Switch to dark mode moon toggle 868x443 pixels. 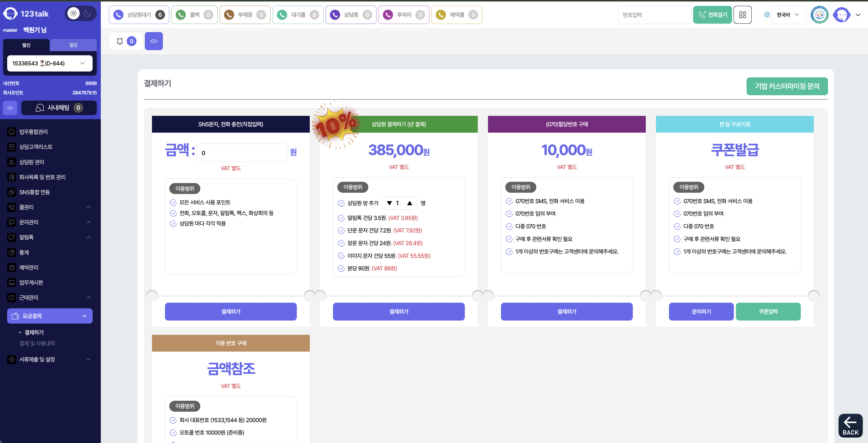88,13
